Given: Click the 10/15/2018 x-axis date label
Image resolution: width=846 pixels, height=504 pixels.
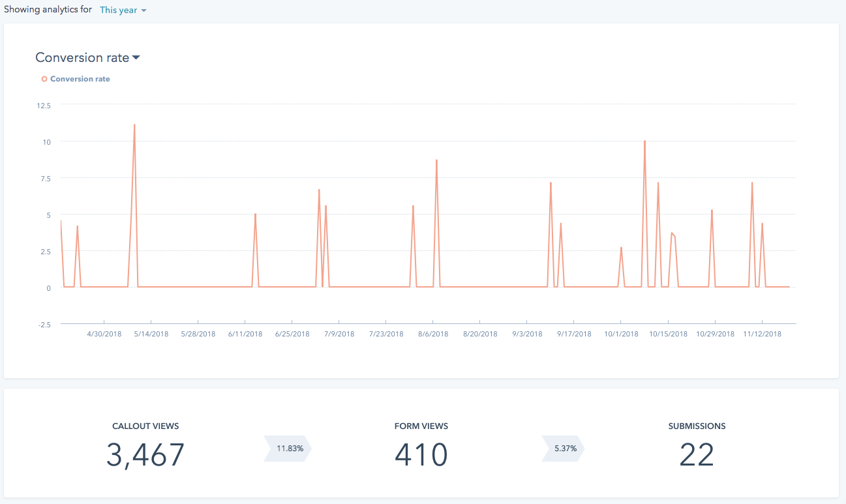Looking at the screenshot, I should (668, 334).
